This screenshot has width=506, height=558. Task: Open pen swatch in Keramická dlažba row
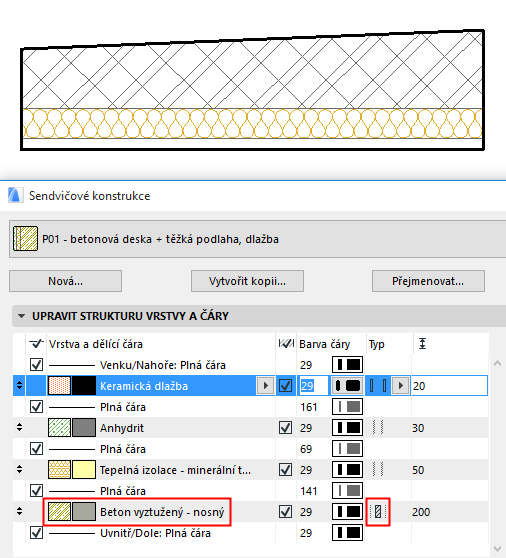[347, 386]
